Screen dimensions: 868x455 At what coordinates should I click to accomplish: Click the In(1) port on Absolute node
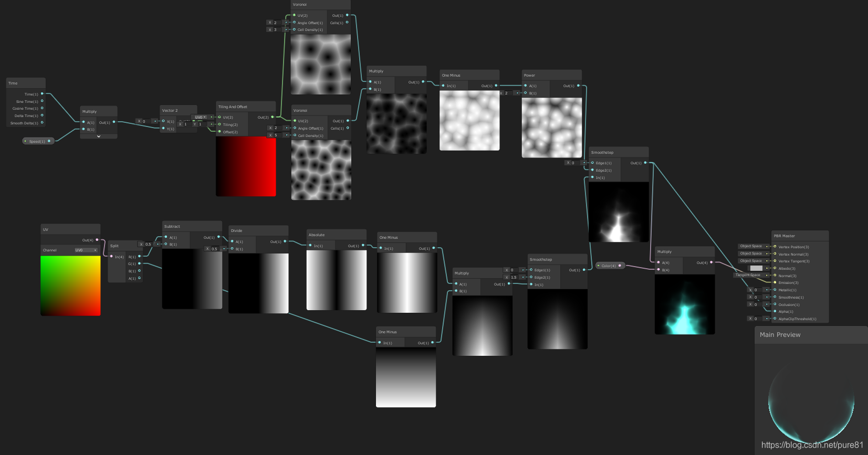(310, 246)
